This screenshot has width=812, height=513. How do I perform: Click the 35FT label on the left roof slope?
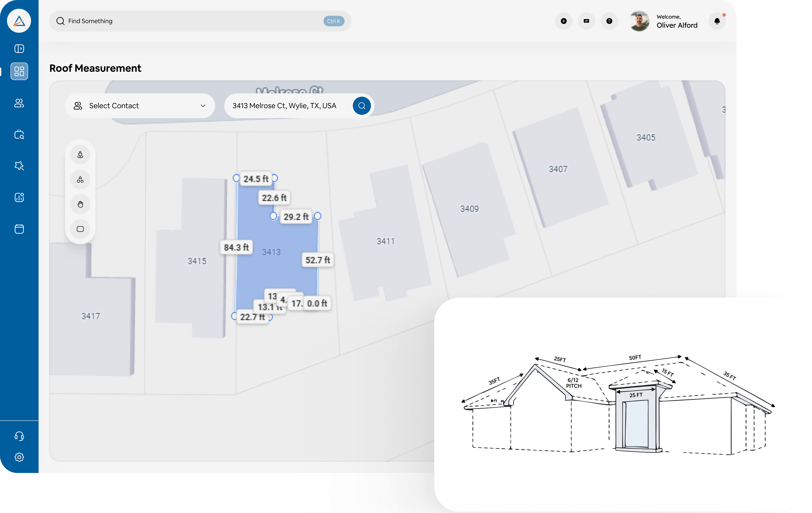494,381
